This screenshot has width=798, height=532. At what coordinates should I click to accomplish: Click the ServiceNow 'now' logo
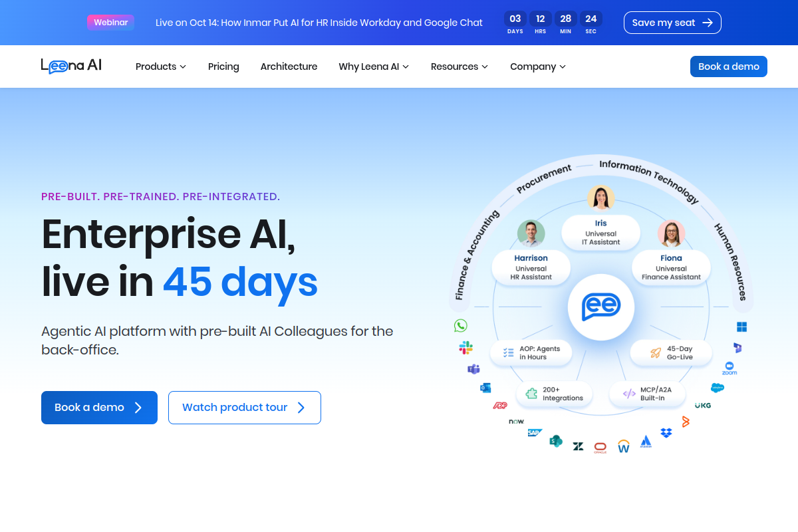[517, 421]
